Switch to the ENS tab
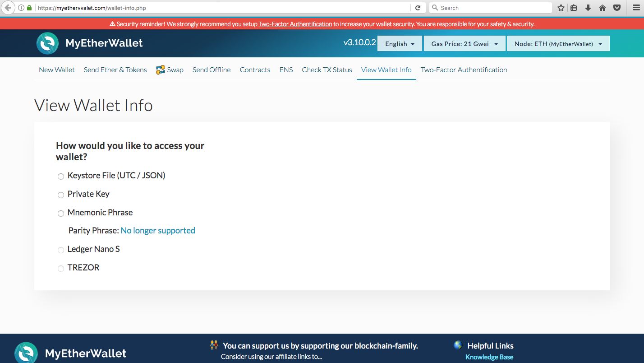The width and height of the screenshot is (644, 363). click(x=286, y=70)
